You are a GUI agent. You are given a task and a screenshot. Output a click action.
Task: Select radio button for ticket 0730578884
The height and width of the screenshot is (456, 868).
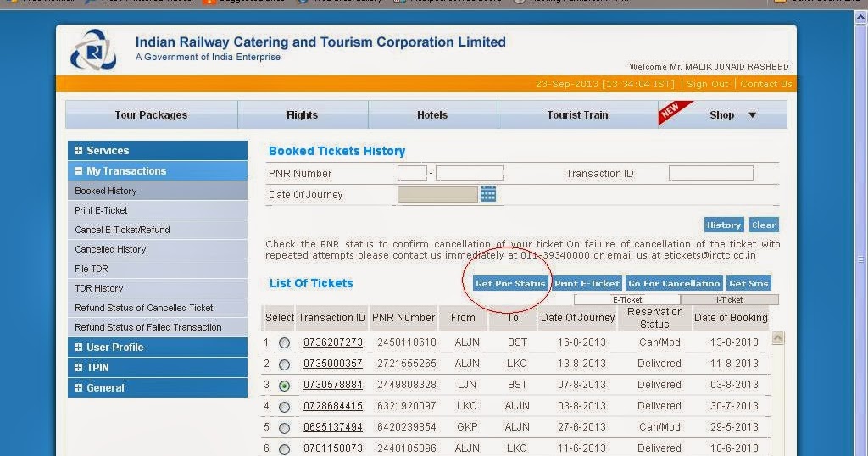point(284,386)
